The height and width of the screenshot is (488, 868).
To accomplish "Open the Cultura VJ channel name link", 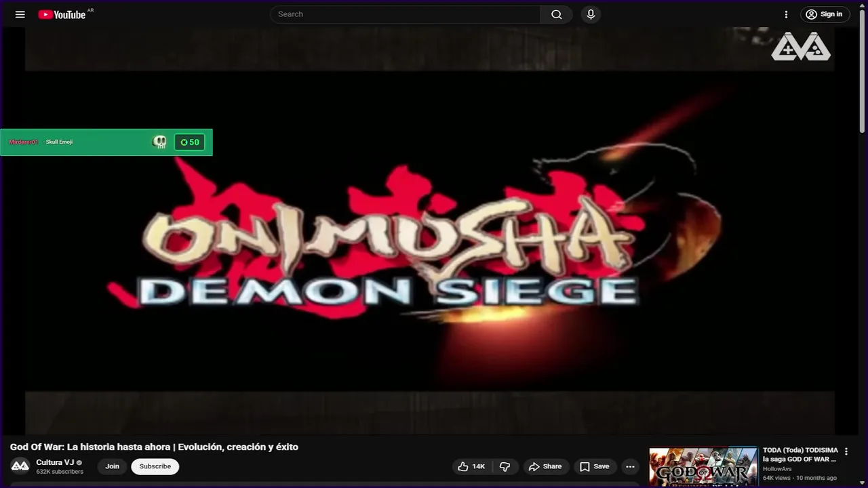I will [x=55, y=462].
